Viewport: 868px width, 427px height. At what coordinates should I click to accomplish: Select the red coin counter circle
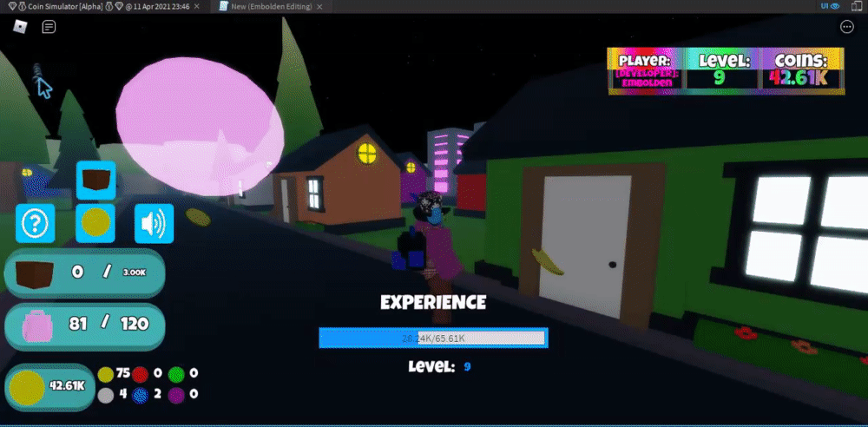pyautogui.click(x=140, y=375)
